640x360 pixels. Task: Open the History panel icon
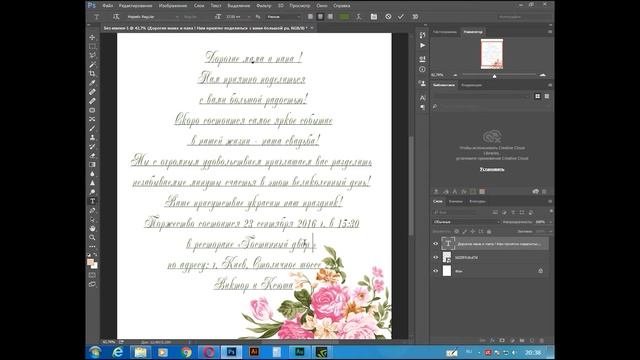coord(422,35)
